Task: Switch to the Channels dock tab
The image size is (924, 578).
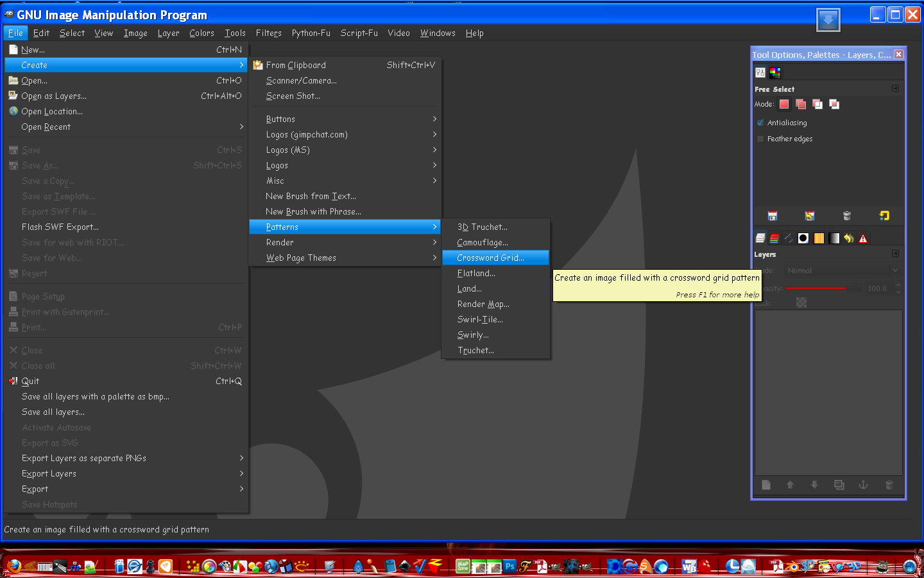Action: (774, 238)
